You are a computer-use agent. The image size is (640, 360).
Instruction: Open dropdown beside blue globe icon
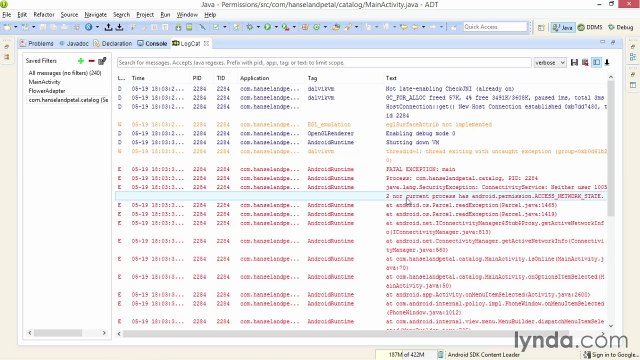tap(97, 27)
